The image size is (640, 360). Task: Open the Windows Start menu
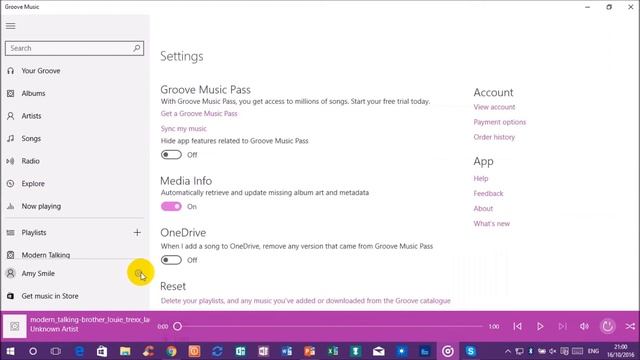[x=10, y=351]
